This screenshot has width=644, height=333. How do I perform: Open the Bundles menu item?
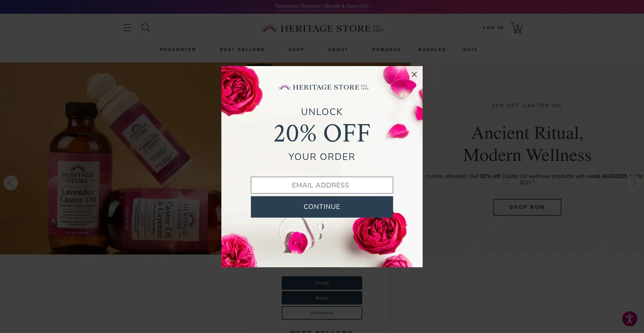click(432, 50)
